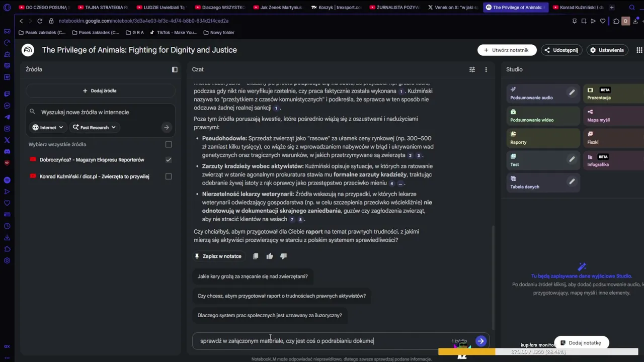Viewport: 644px width, 362px height.
Task: Click the heart bookmark icon in address bar
Action: point(603,21)
